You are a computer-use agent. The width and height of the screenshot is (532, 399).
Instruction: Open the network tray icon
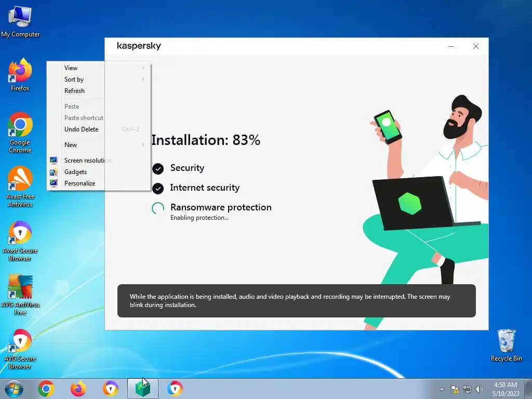pos(467,389)
